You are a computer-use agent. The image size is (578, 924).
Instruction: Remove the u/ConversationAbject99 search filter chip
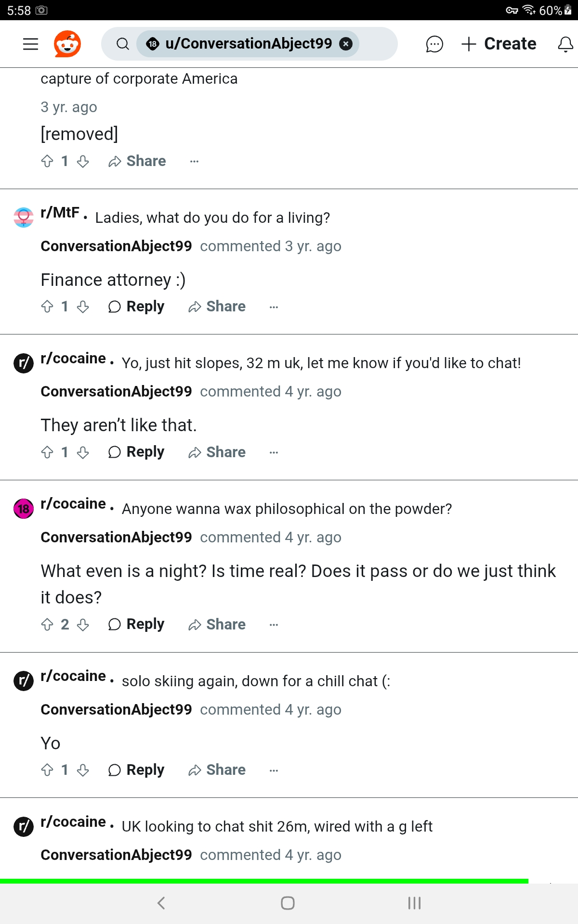[x=345, y=44]
